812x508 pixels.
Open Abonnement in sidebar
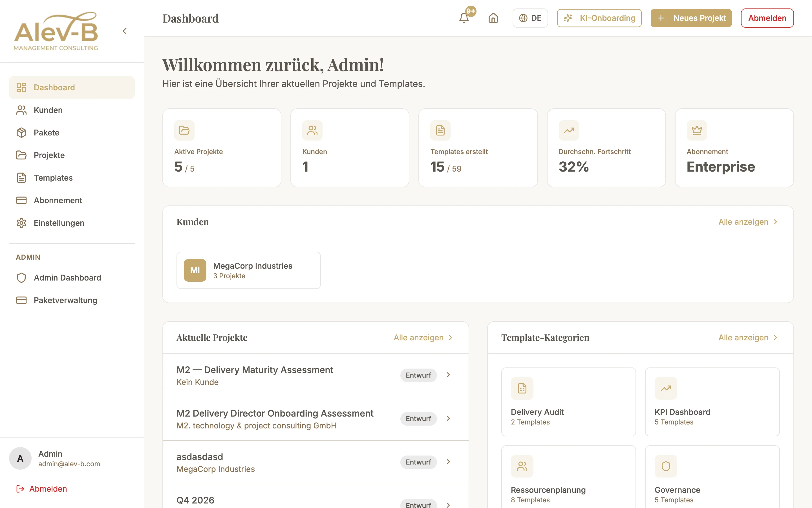[72, 200]
